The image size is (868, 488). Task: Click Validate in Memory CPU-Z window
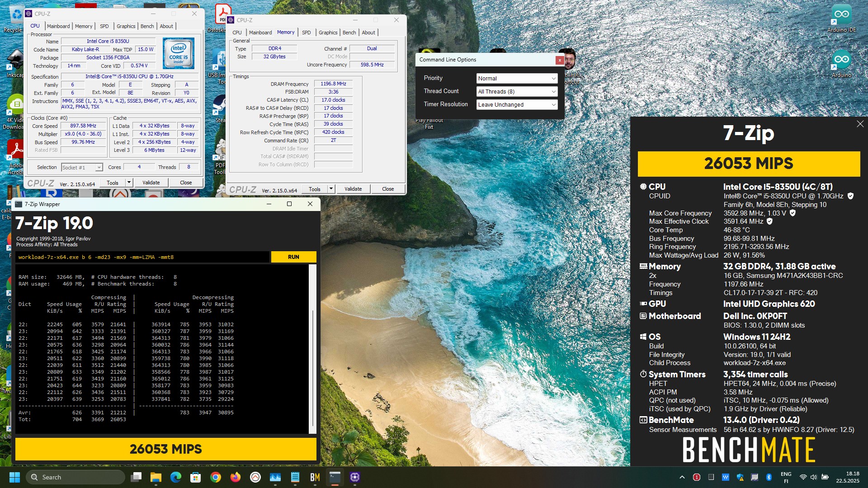click(353, 189)
